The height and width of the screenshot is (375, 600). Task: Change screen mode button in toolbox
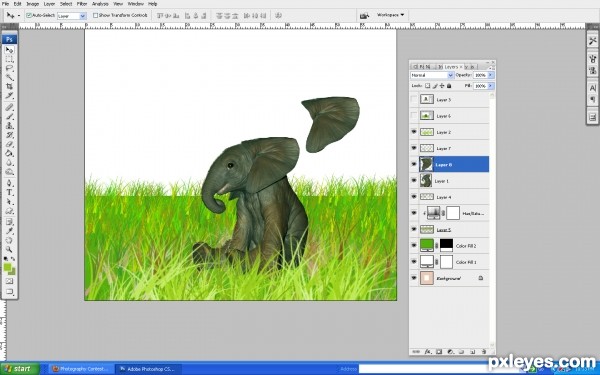pos(9,292)
